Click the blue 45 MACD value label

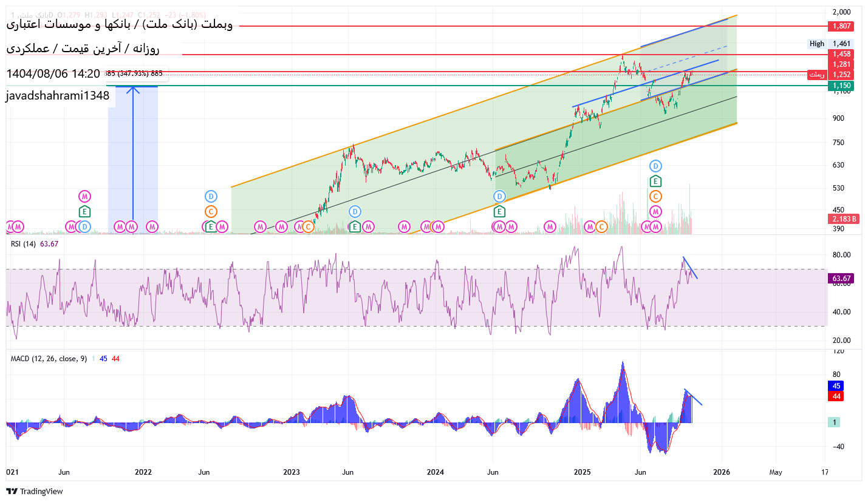836,386
